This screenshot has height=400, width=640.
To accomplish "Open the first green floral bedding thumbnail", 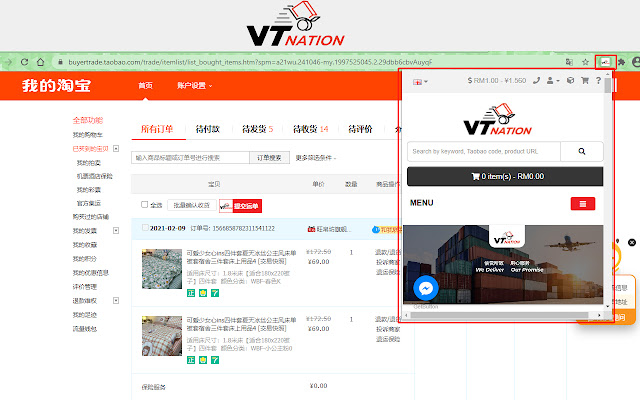I will [x=162, y=269].
